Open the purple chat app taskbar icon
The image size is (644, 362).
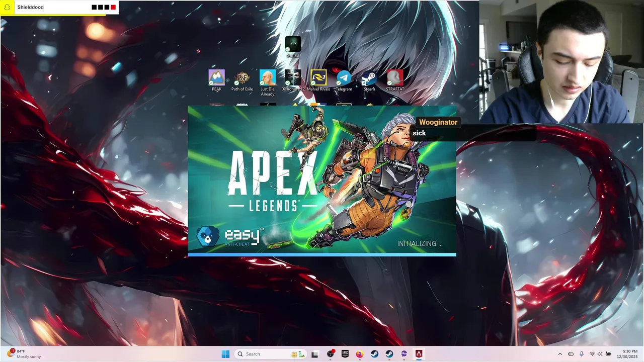pos(404,354)
